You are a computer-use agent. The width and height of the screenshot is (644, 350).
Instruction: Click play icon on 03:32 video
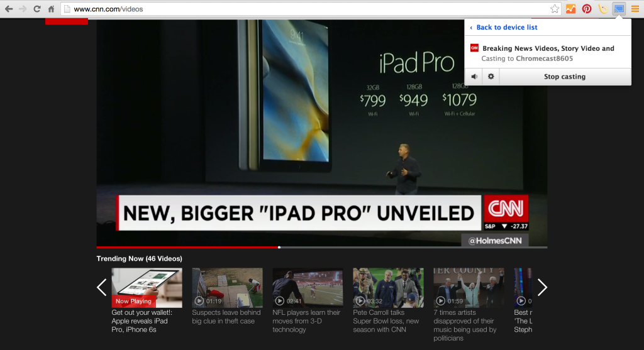click(360, 301)
